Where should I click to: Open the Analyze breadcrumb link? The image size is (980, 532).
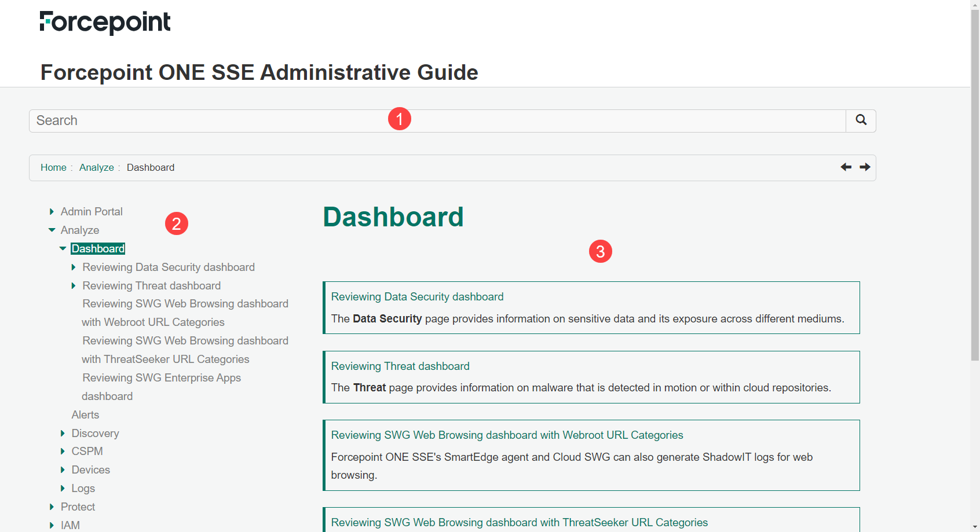[96, 167]
